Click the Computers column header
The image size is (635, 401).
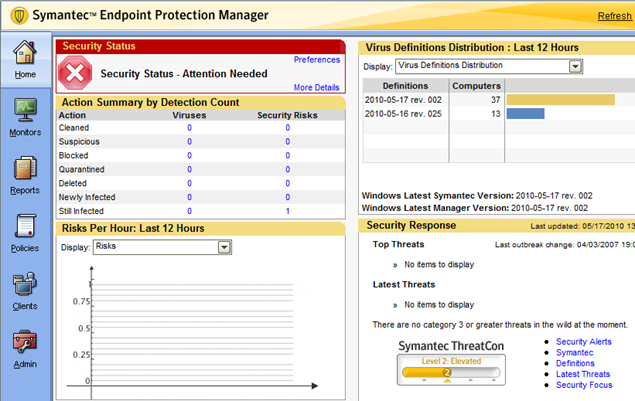476,86
